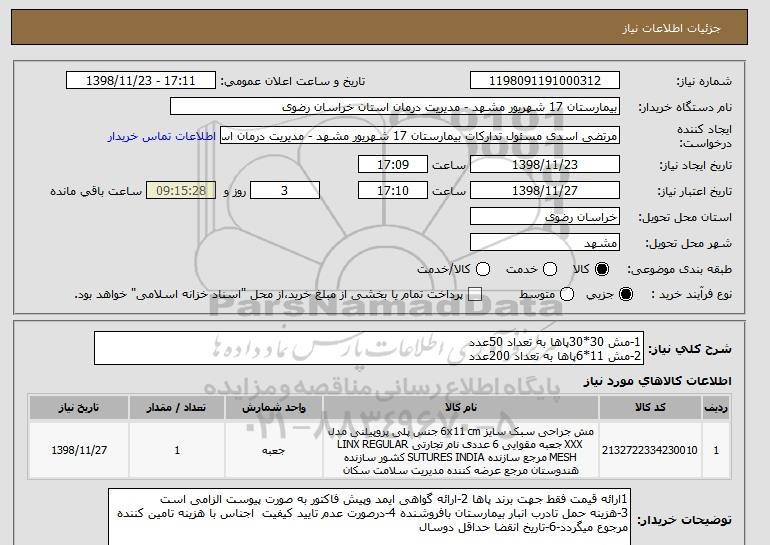Click the تاریخ نیاز column header
The width and height of the screenshot is (770, 545).
click(x=79, y=408)
